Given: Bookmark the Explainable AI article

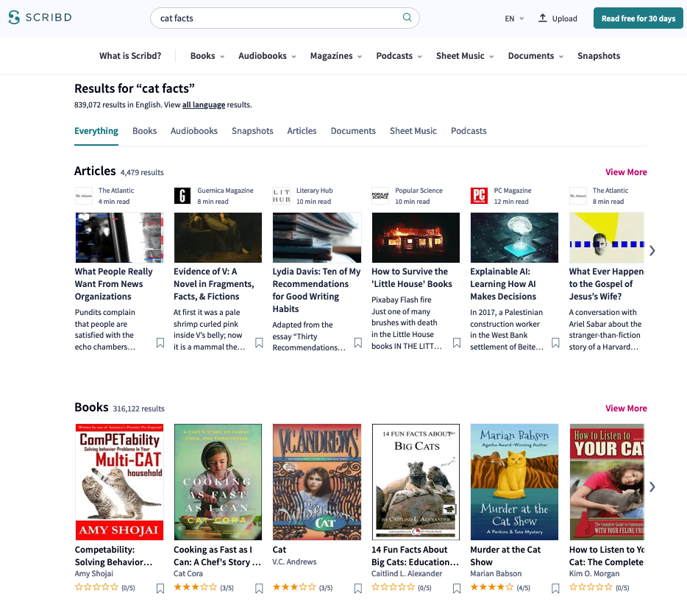Looking at the screenshot, I should 555,343.
